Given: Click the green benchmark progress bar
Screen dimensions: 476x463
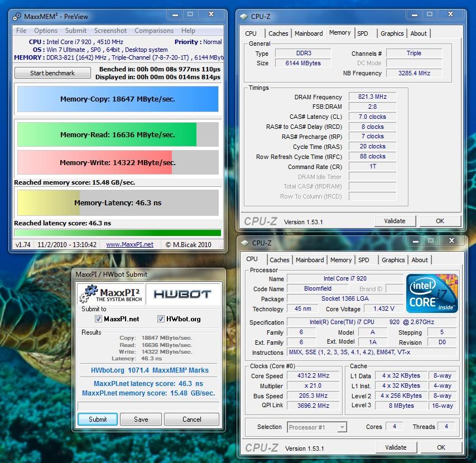Looking at the screenshot, I should click(x=118, y=233).
